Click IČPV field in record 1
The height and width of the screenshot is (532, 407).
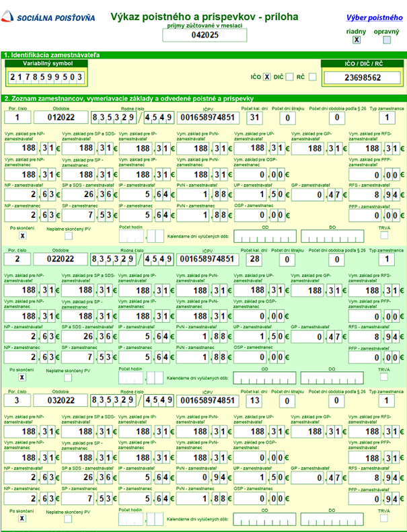(208, 118)
